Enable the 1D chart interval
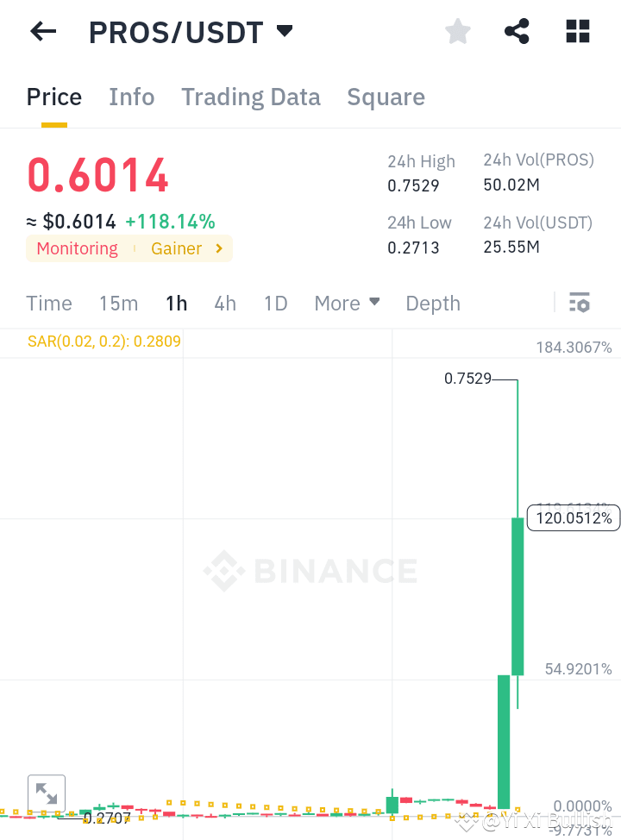 tap(275, 303)
